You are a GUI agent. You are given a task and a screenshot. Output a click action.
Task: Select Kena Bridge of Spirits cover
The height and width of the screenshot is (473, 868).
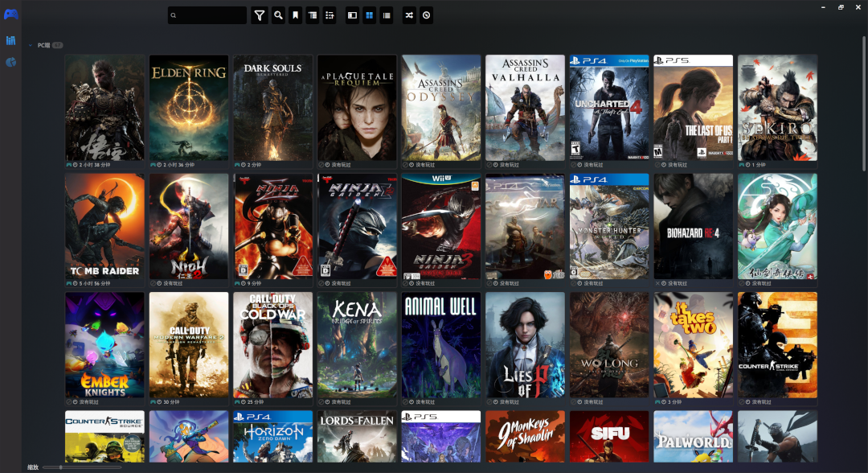point(357,344)
